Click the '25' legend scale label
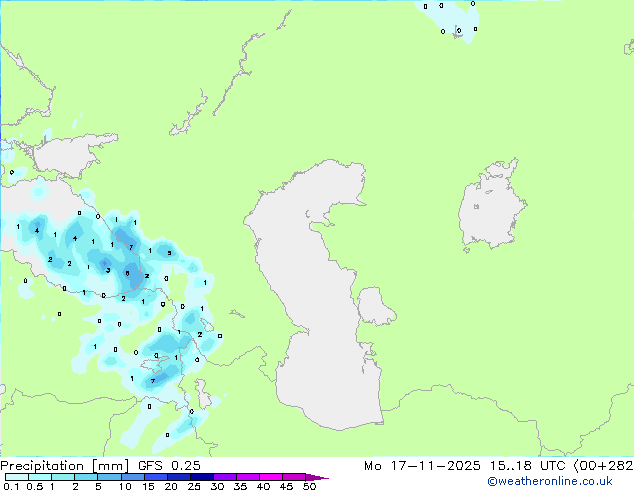The height and width of the screenshot is (490, 634). coord(194,486)
